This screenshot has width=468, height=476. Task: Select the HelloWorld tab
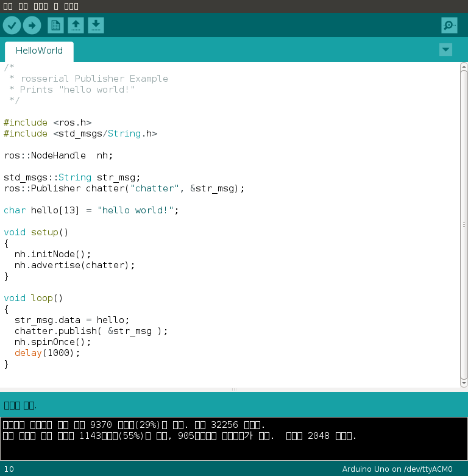coord(39,51)
